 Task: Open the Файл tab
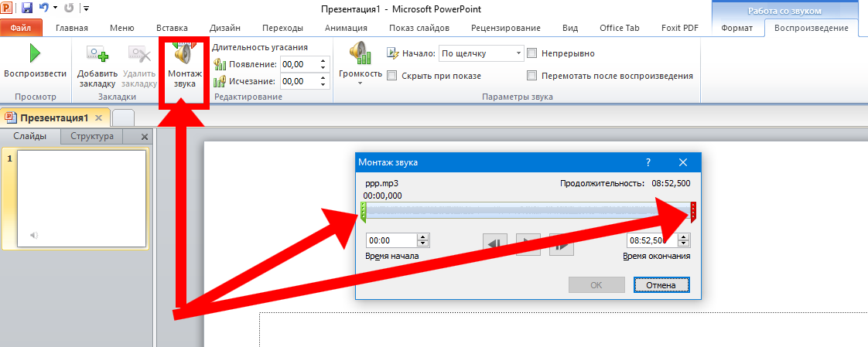[21, 28]
